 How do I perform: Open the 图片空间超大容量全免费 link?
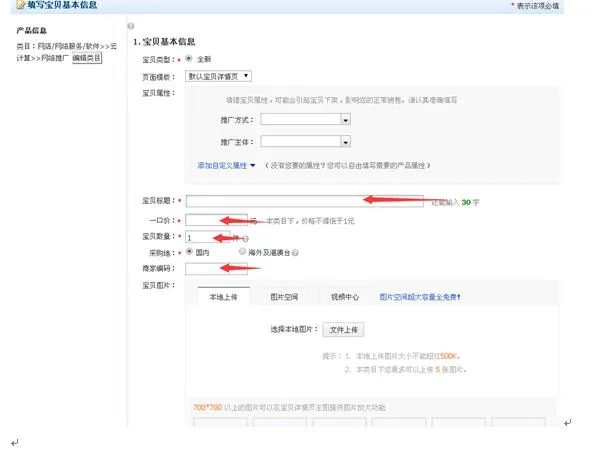click(x=420, y=297)
